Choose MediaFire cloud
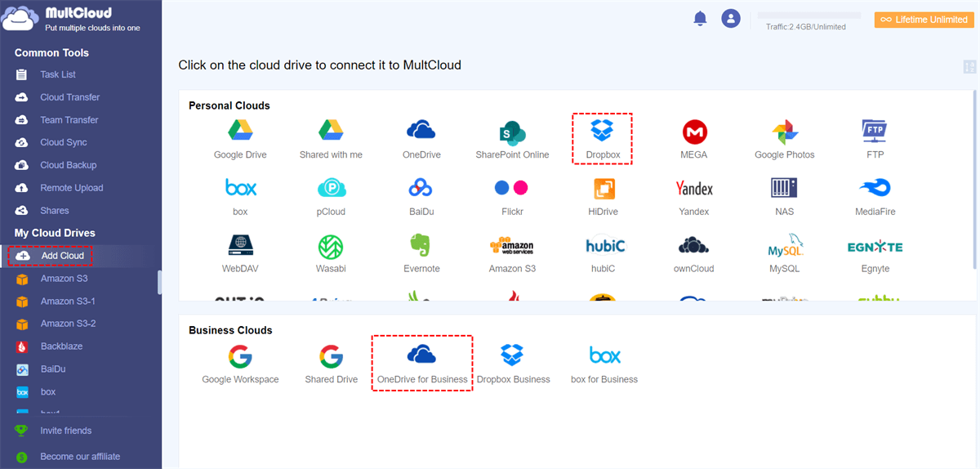The width and height of the screenshot is (980, 469). pos(875,197)
